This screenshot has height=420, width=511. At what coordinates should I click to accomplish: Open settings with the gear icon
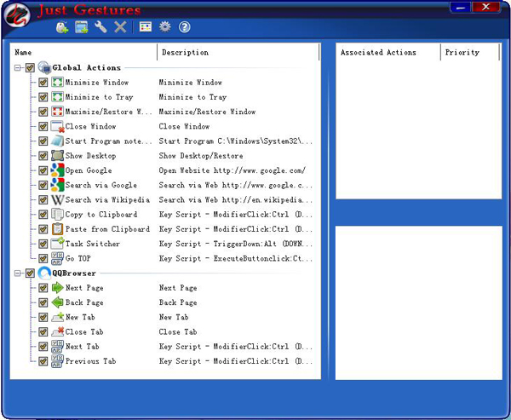pos(165,26)
